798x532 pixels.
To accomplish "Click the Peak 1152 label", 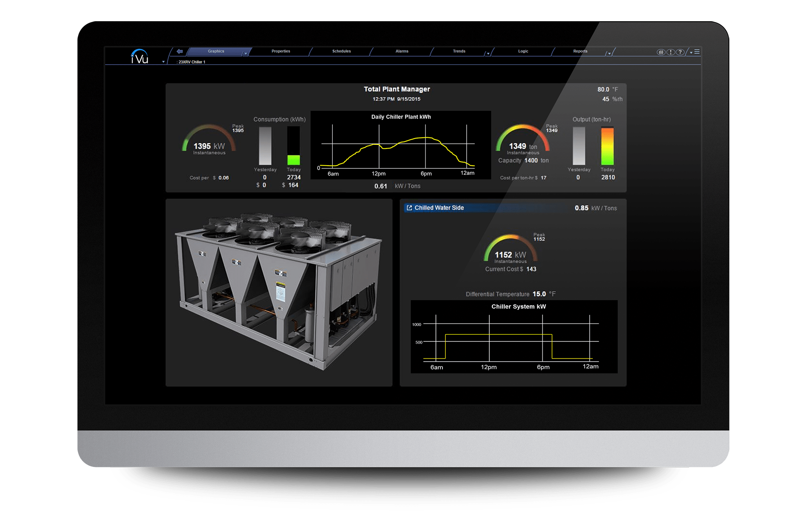I will point(539,237).
